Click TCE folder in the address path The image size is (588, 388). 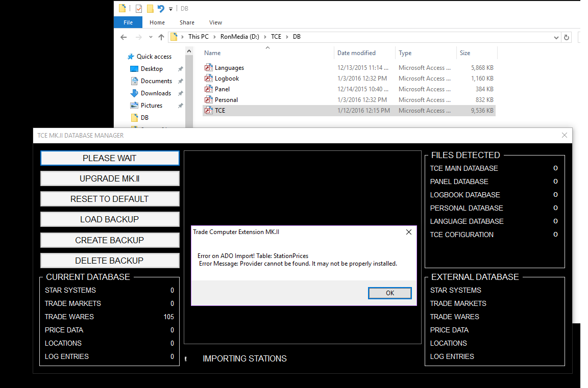pyautogui.click(x=276, y=37)
